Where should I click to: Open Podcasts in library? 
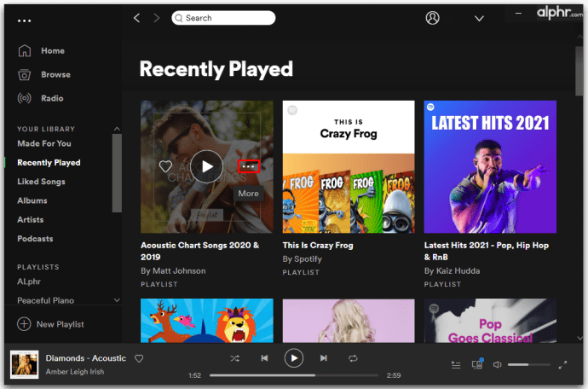click(x=35, y=239)
